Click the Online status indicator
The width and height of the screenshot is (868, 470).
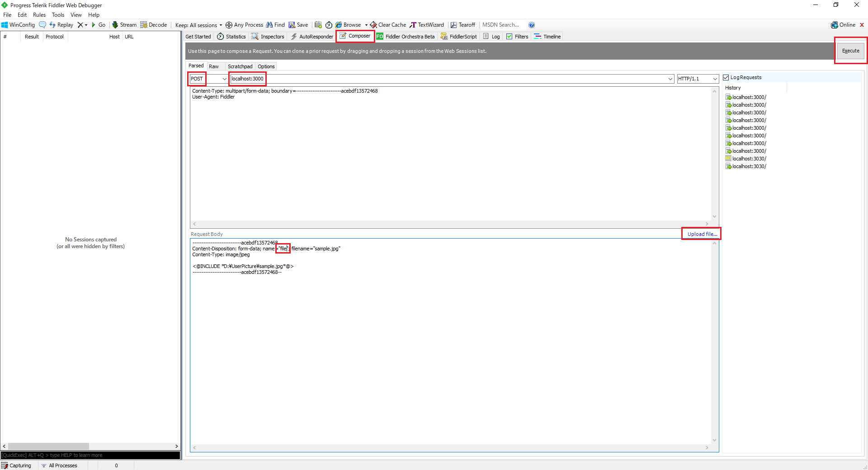[843, 25]
